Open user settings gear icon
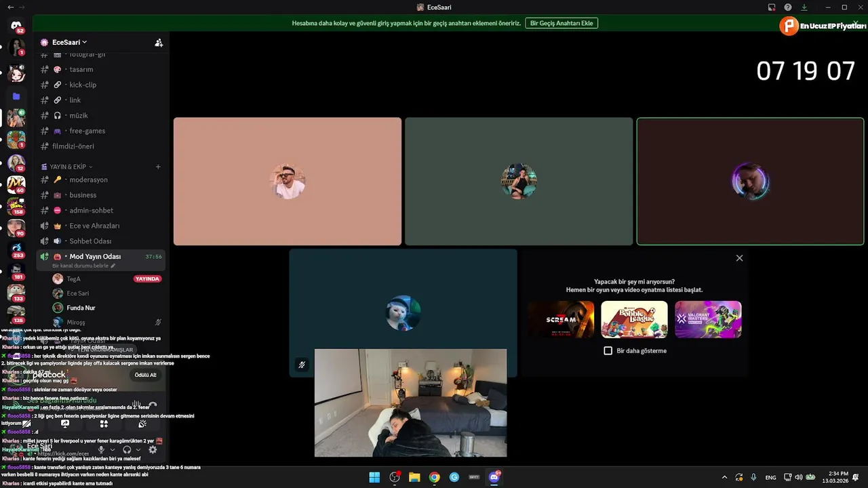This screenshot has width=868, height=488. point(153,449)
